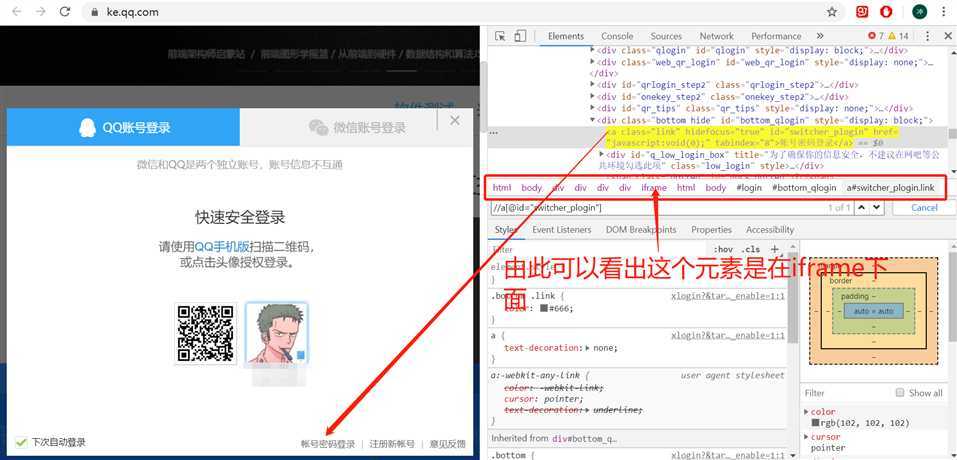Open xlogin source link beside .bottom .link rule

tap(728, 296)
